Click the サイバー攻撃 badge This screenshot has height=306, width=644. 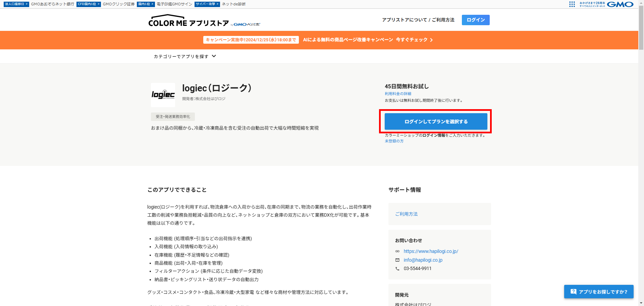pos(207,4)
